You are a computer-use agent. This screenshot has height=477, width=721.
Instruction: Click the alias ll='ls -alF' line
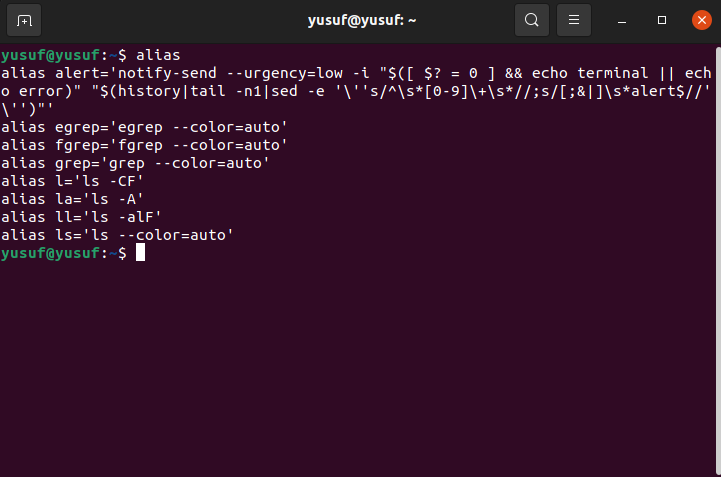81,217
